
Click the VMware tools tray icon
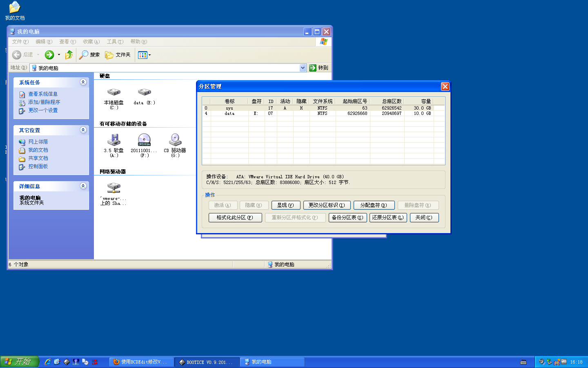[x=564, y=362]
